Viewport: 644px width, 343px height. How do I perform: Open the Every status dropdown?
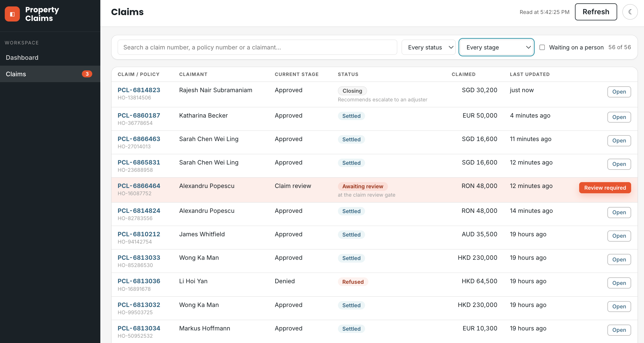tap(428, 47)
